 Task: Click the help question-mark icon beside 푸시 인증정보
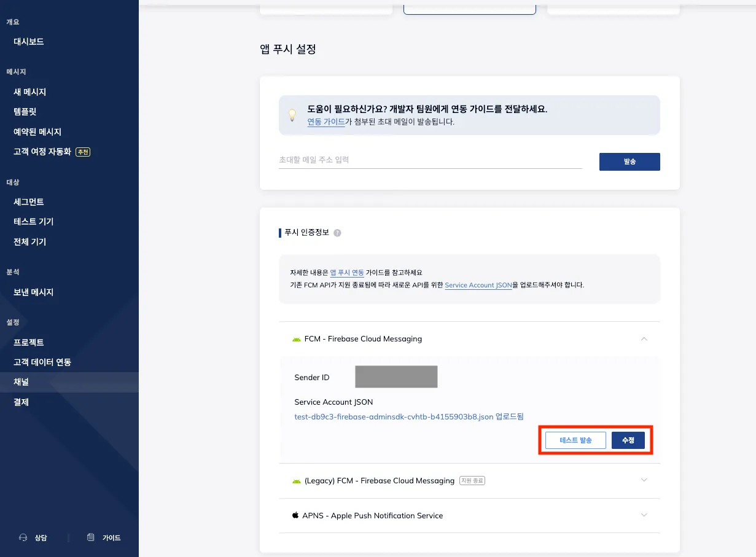337,233
